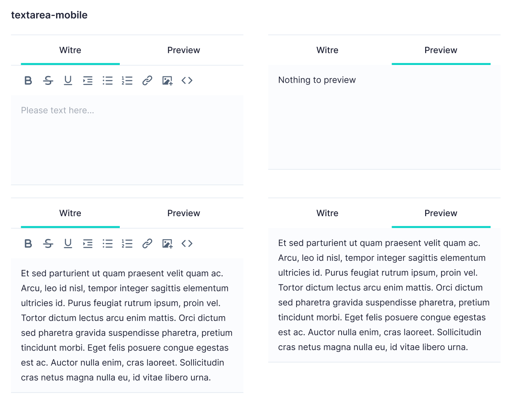Insert a numbered list in the top editor
Image resolution: width=510 pixels, height=420 pixels.
127,80
